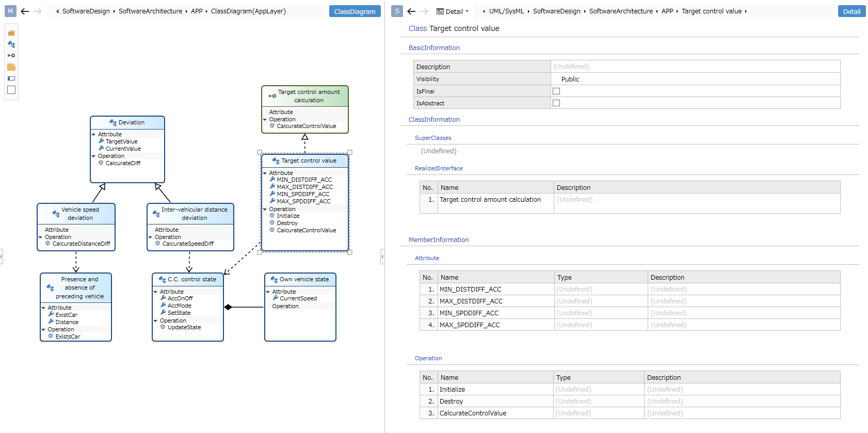Click the S pane badge on the right
The image size is (868, 433).
pyautogui.click(x=397, y=11)
